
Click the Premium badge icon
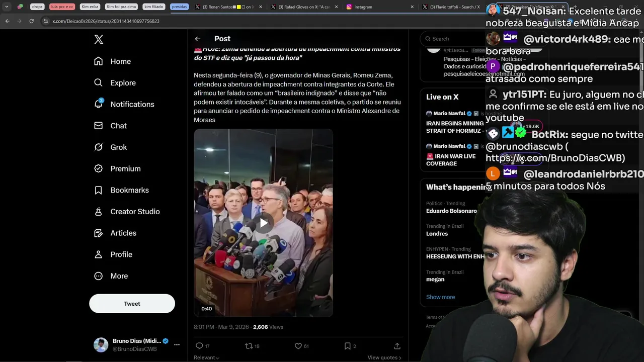coord(99,169)
